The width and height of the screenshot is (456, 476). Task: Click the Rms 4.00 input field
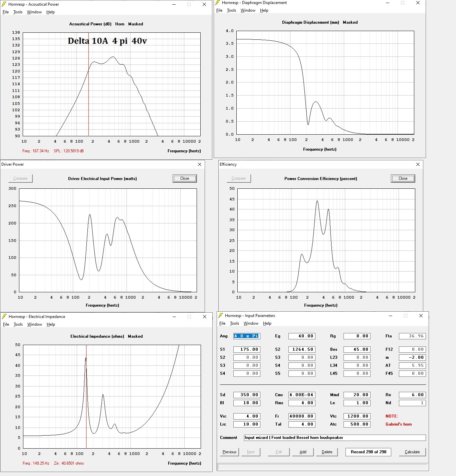pos(302,403)
